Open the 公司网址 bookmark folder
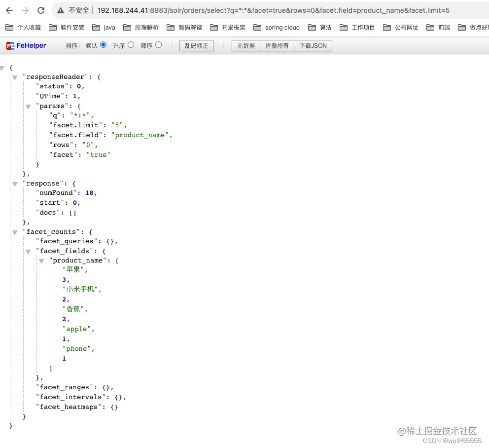This screenshot has height=448, width=489. tap(400, 28)
